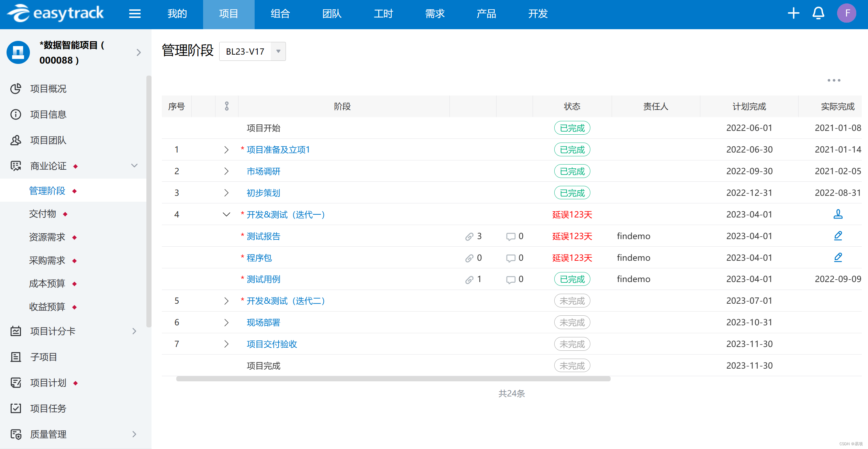Click the sidebar vertical scrollbar
Image resolution: width=868 pixels, height=449 pixels.
[x=149, y=201]
